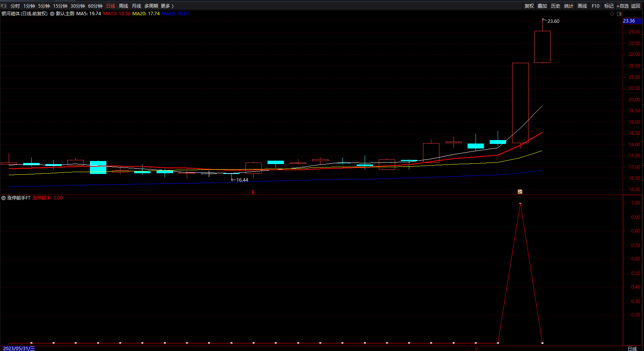The image size is (644, 351).
Task: Click the red indicator peak point at 1.00
Action: pyautogui.click(x=520, y=204)
